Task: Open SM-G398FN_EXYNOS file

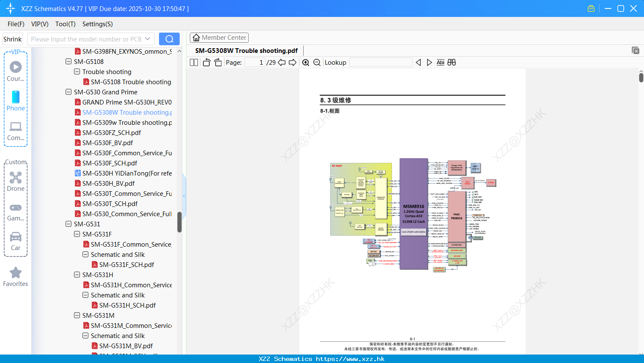Action: pos(123,51)
